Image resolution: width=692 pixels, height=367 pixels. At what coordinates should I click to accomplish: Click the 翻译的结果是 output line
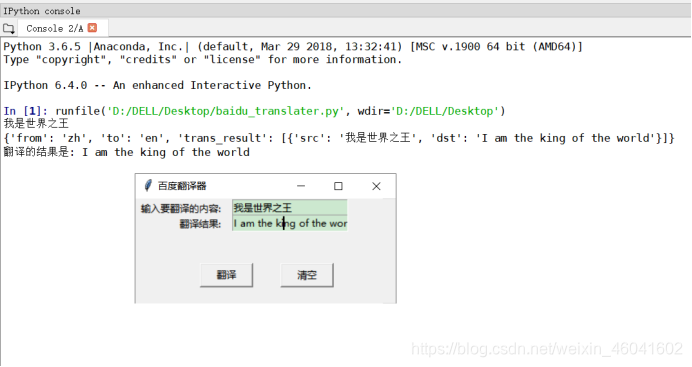(x=127, y=152)
